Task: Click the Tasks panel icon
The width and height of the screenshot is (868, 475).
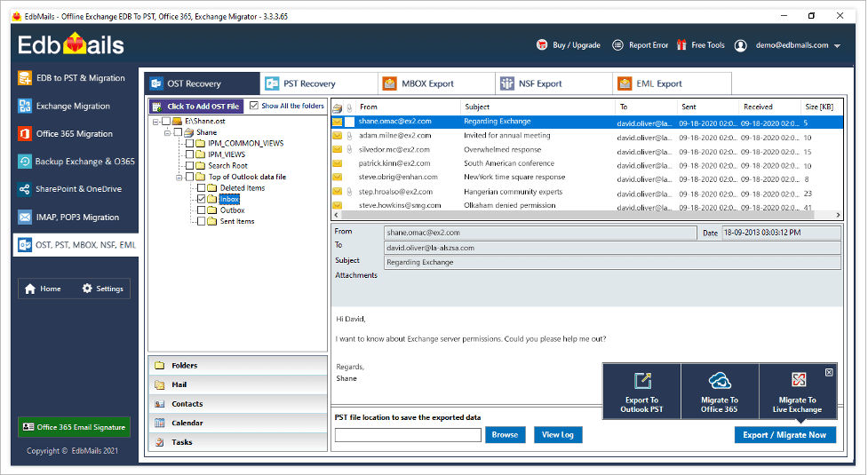Action: (160, 442)
